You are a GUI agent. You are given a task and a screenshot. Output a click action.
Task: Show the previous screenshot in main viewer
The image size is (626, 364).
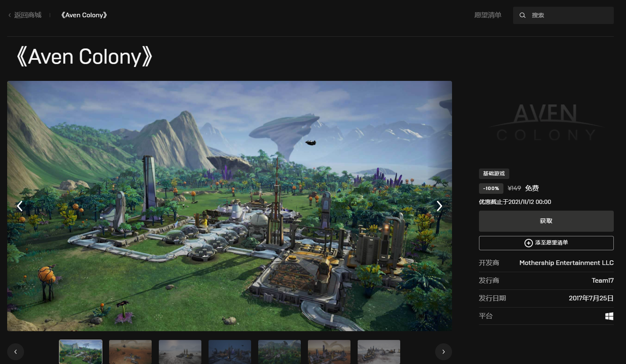19,206
